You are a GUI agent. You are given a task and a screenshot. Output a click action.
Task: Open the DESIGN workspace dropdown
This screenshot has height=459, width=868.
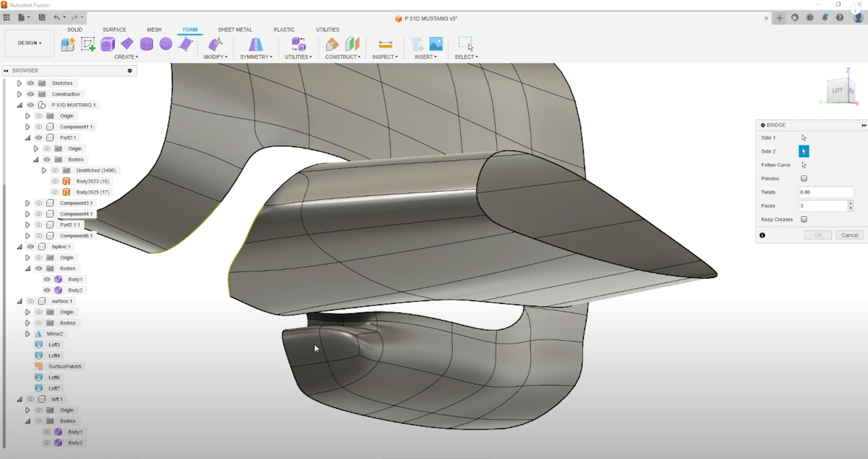click(30, 43)
